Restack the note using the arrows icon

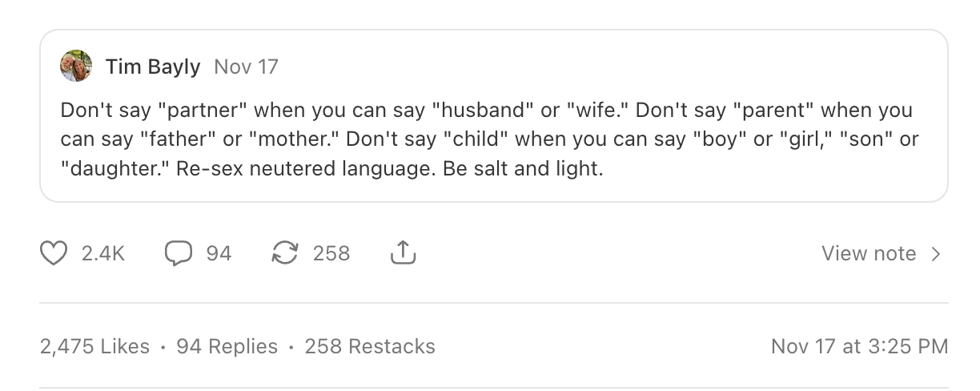[x=283, y=254]
